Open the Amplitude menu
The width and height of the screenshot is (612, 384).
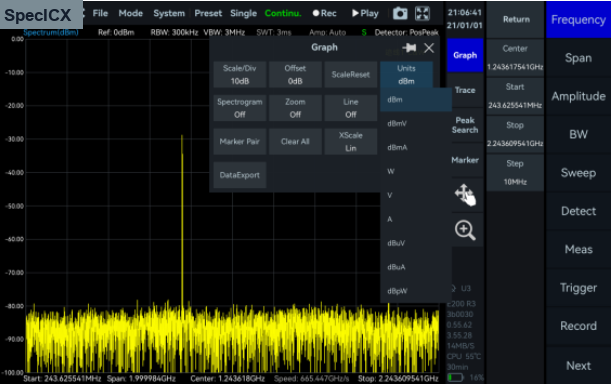coord(578,96)
